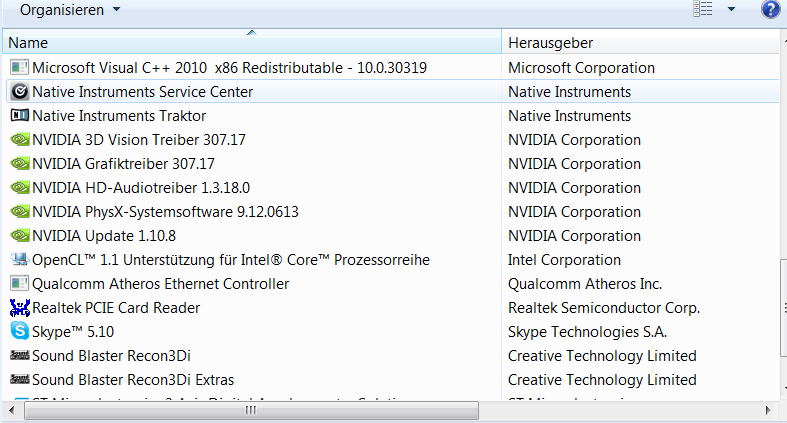Select OpenCL 1.1 Unterstützung für Intel entry
The width and height of the screenshot is (787, 423).
click(231, 260)
